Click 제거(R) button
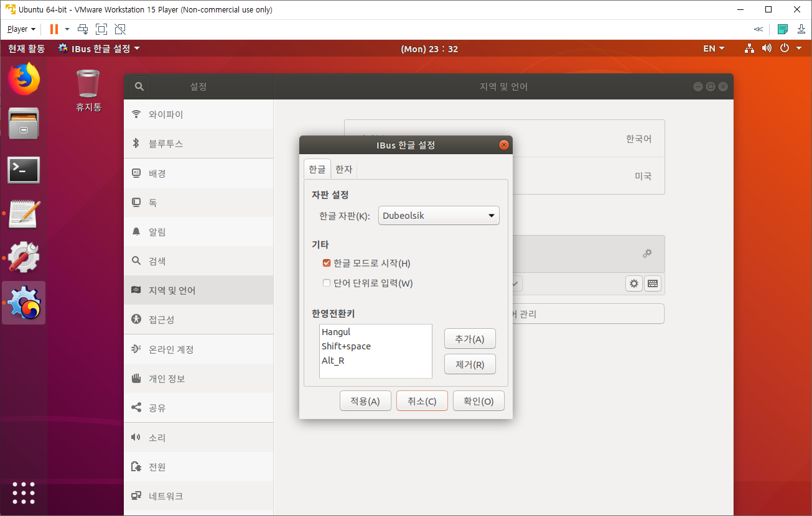The image size is (812, 516). click(x=470, y=364)
